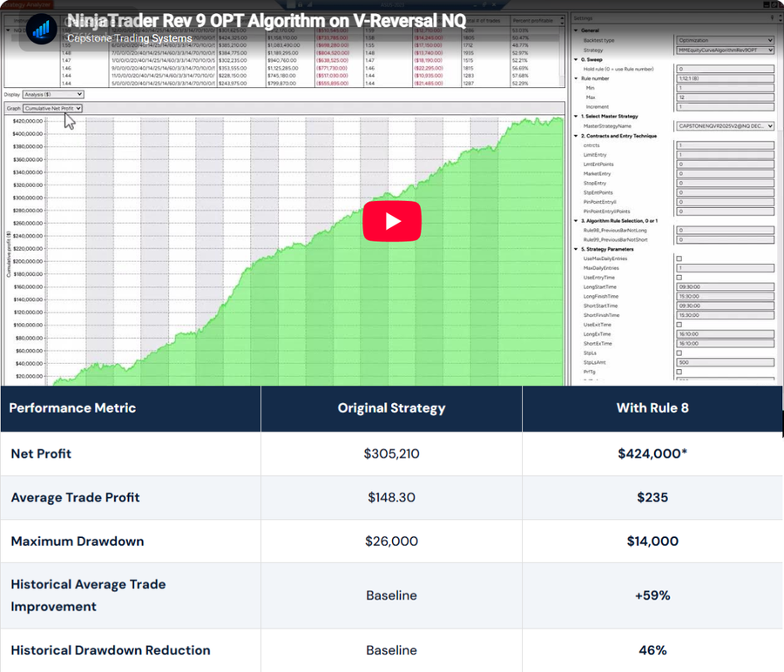Viewport: 784px width, 672px height.
Task: Collapse 2. Contracts and Entry Technique section
Action: pos(576,136)
